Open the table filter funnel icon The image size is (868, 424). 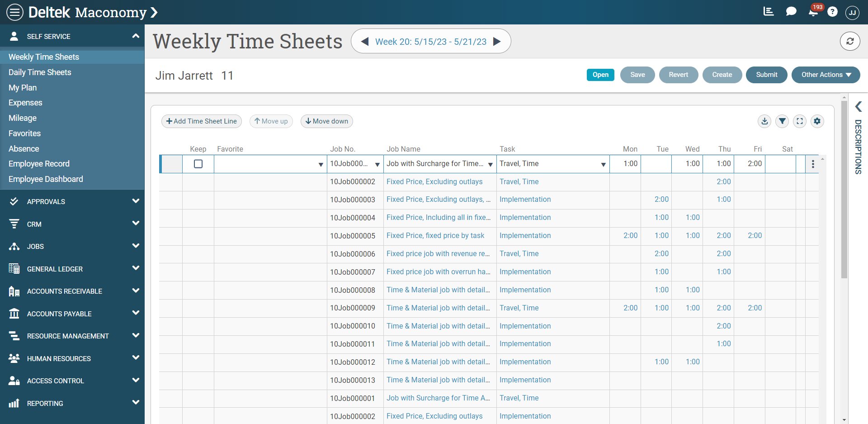[782, 121]
